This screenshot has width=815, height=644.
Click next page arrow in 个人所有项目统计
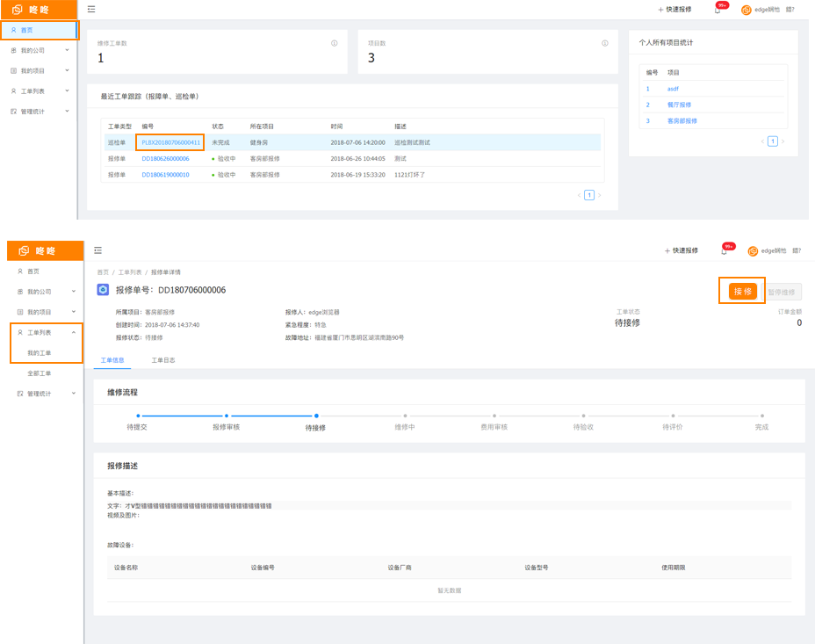tap(783, 141)
